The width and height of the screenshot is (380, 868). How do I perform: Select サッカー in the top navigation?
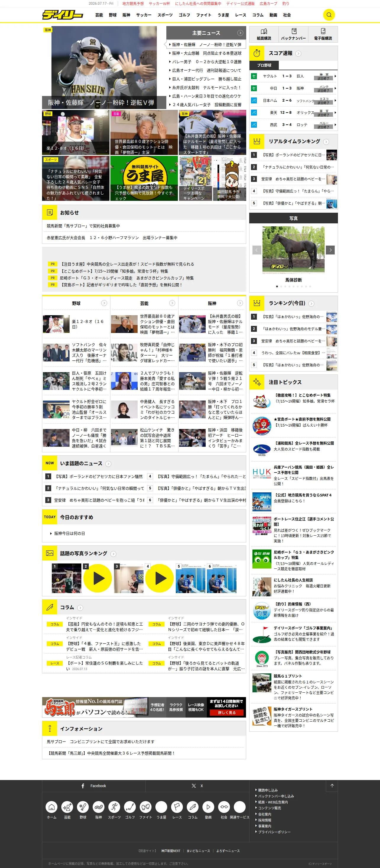[144, 15]
